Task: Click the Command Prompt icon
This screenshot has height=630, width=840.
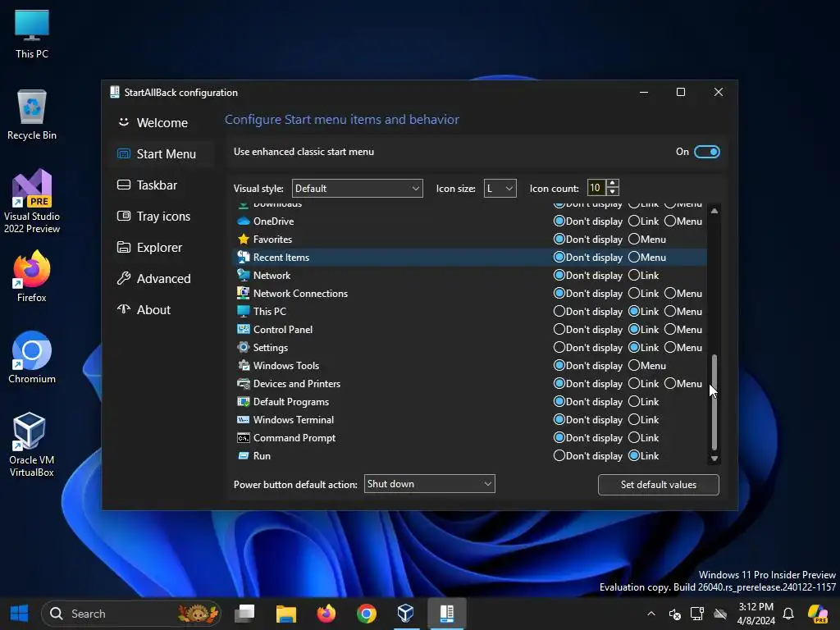Action: 243,438
